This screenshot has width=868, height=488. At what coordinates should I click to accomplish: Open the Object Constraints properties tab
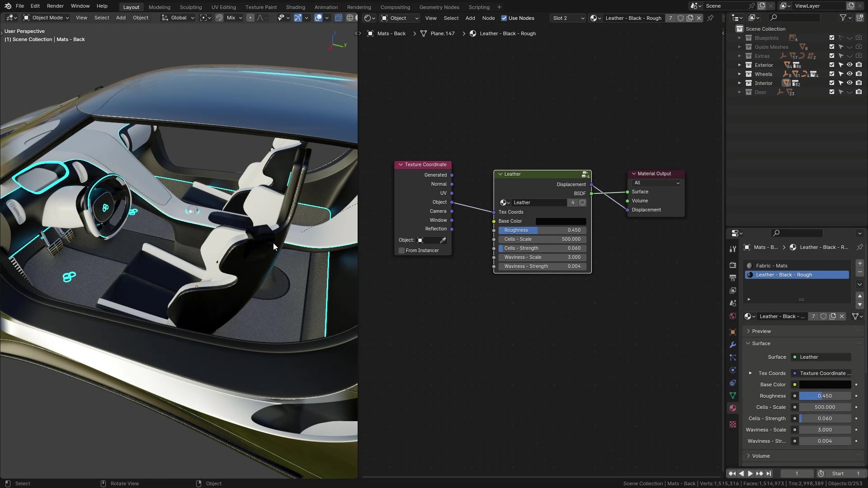click(x=733, y=383)
